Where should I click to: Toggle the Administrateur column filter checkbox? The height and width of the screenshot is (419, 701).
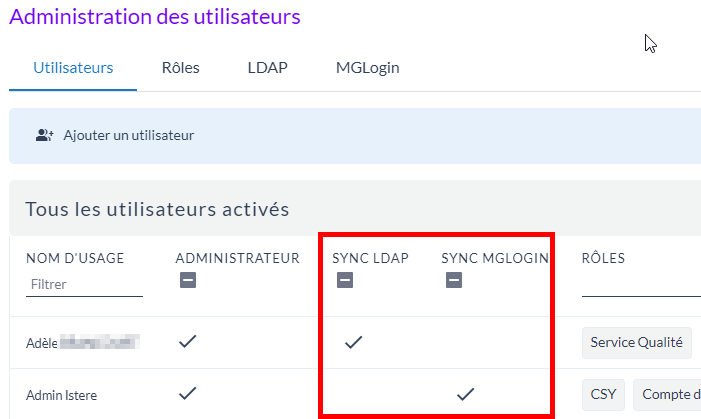pyautogui.click(x=187, y=281)
